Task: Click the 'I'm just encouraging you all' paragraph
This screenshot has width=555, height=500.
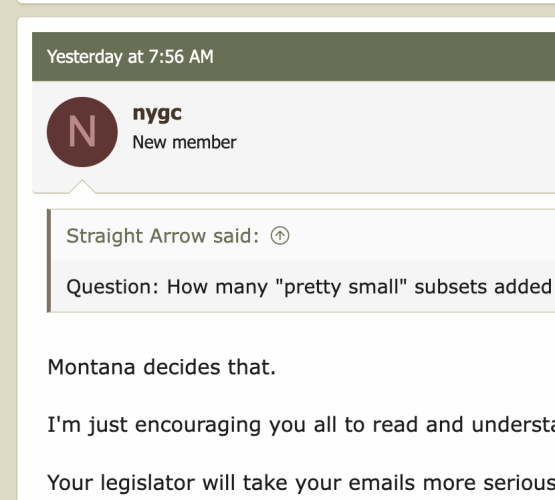Action: [x=301, y=425]
